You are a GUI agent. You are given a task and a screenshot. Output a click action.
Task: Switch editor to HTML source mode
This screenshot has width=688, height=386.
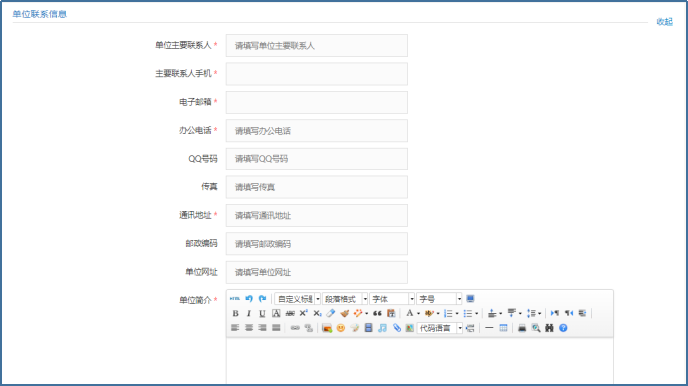coord(235,299)
